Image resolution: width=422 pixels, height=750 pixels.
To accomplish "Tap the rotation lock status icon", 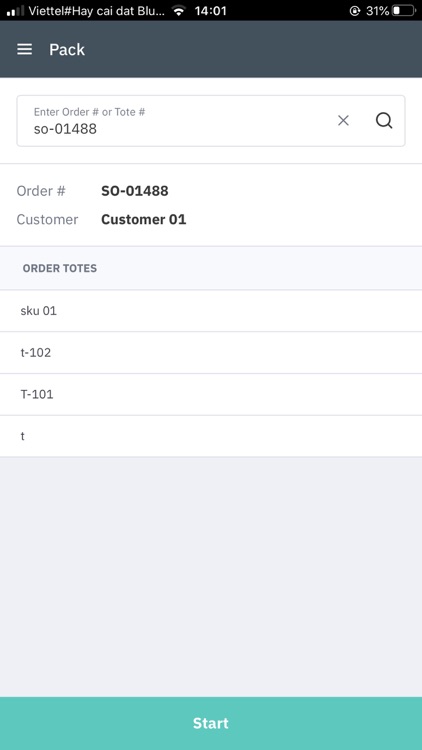I will click(355, 11).
